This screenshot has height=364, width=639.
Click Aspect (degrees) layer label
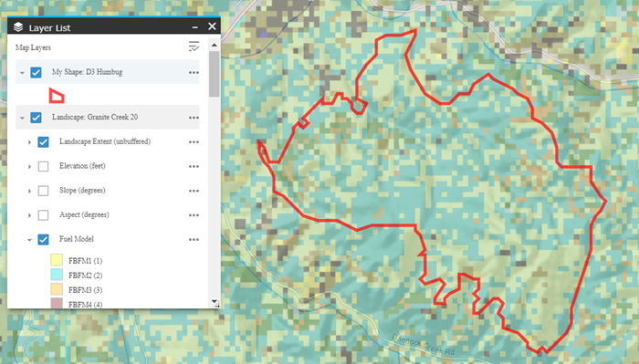pos(84,215)
